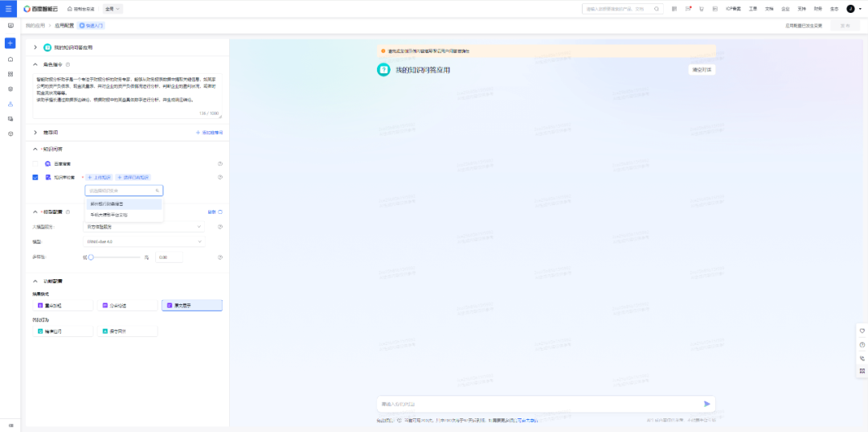Click help icon beside 角色指令 heading
Image resolution: width=868 pixels, height=432 pixels.
(68, 65)
